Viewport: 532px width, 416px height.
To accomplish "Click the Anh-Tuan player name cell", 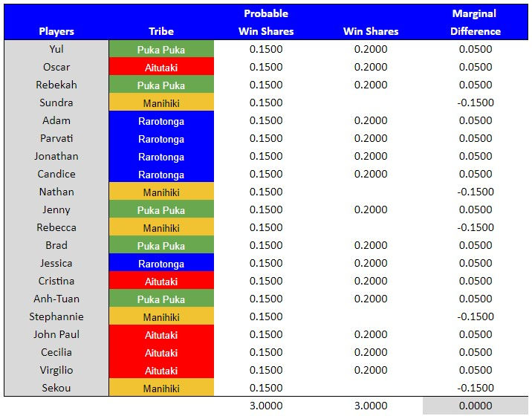I will click(x=56, y=299).
